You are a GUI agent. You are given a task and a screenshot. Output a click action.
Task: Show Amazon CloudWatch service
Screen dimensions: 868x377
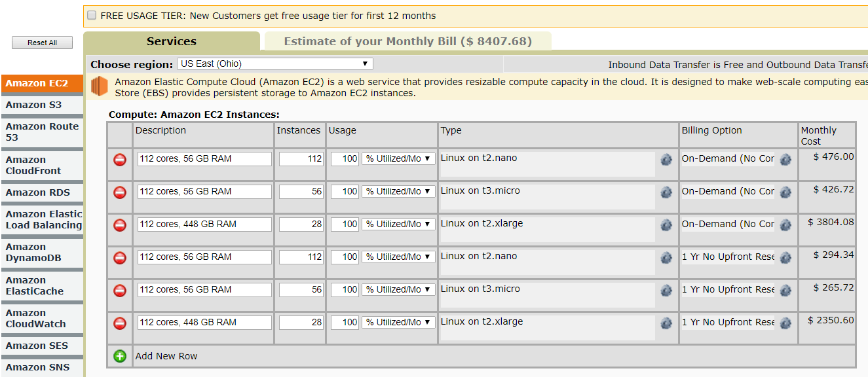[x=43, y=319]
